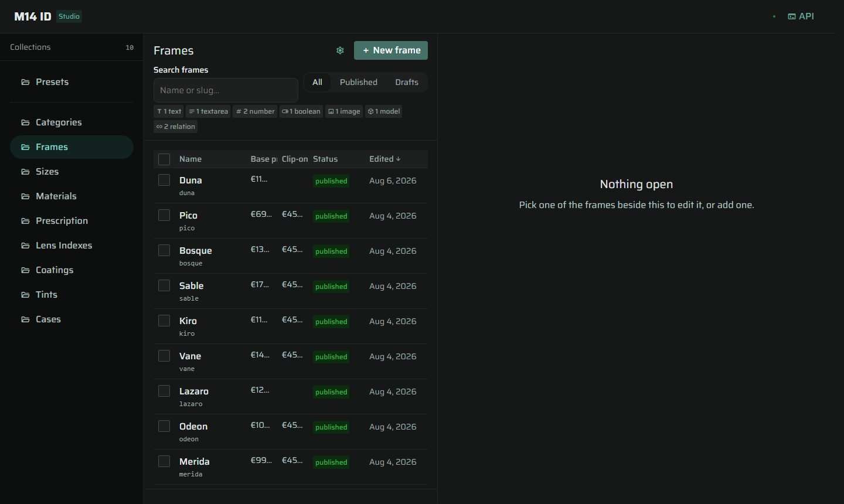Click the published status badge for Duna

coord(331,181)
